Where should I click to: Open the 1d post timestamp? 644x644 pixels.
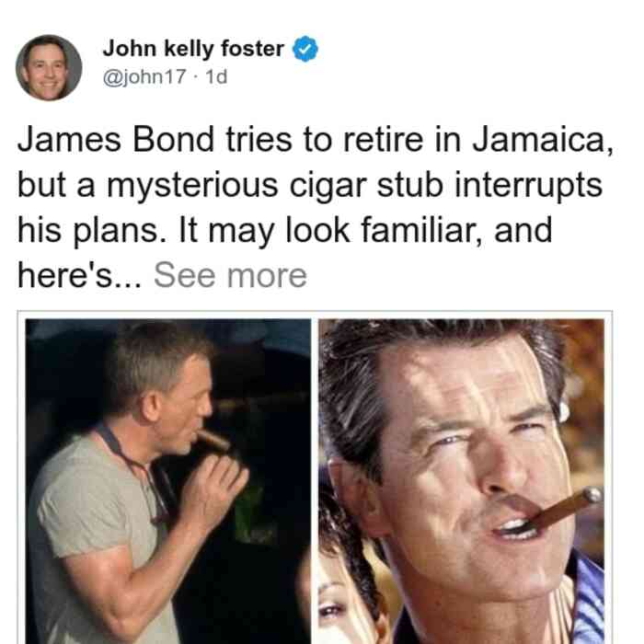click(x=216, y=77)
